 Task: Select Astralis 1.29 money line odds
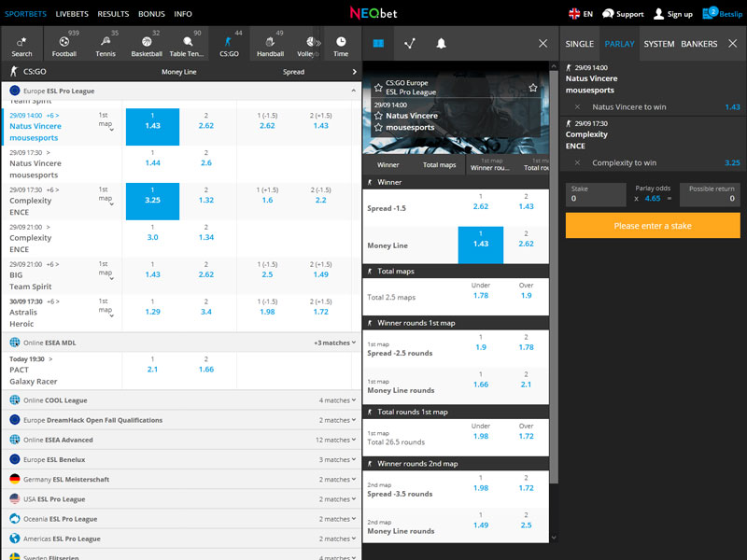point(152,313)
